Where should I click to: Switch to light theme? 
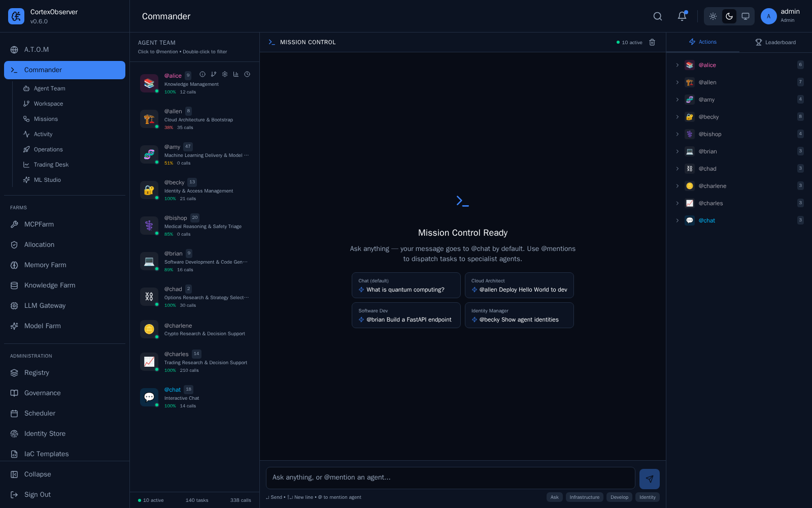pyautogui.click(x=713, y=16)
